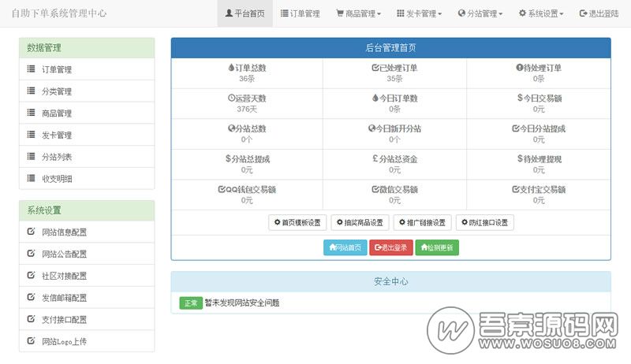Open 抽奖商品设置 settings button
631x364 pixels.
click(360, 222)
